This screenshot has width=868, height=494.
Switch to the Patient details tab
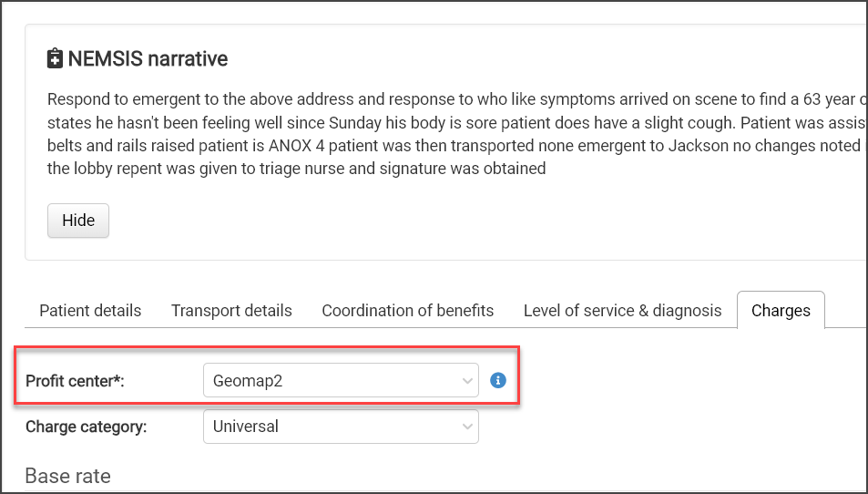pos(90,311)
